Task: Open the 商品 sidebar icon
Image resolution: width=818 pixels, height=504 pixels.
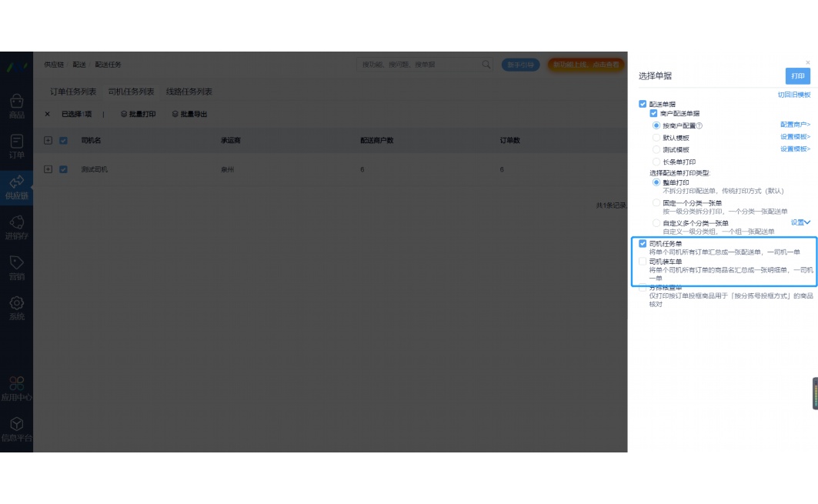Action: point(16,105)
